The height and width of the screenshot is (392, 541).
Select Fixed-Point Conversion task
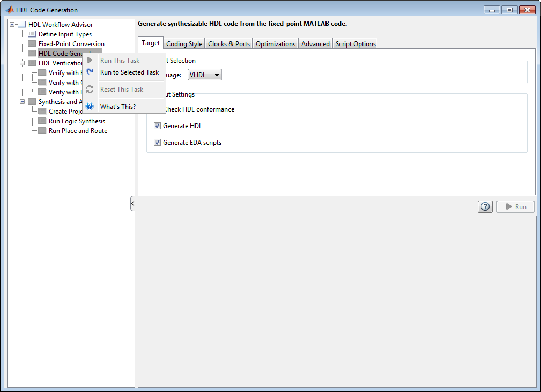[x=71, y=44]
